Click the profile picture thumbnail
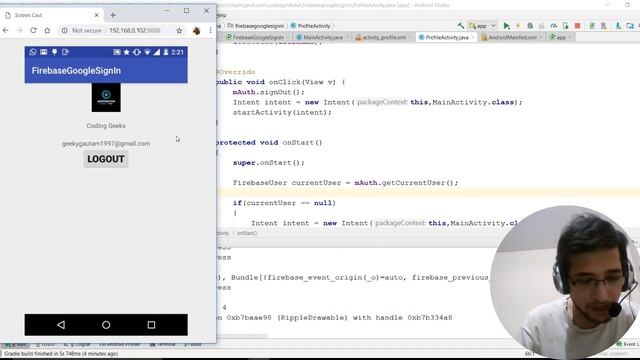The height and width of the screenshot is (360, 640). (106, 98)
